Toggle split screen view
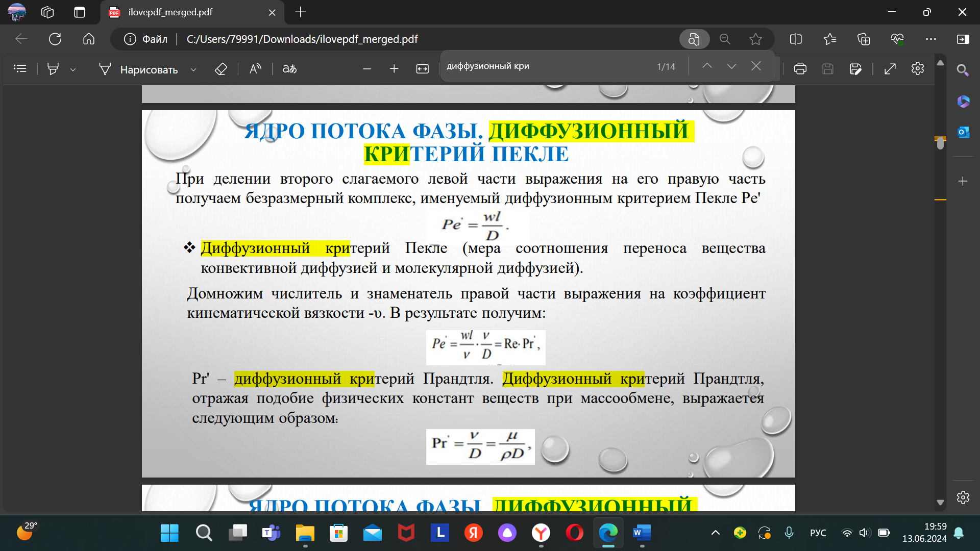The height and width of the screenshot is (551, 980). click(796, 39)
